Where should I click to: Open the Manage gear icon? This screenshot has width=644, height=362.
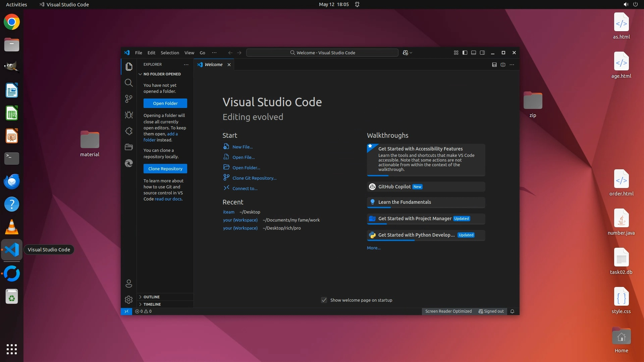[128, 300]
